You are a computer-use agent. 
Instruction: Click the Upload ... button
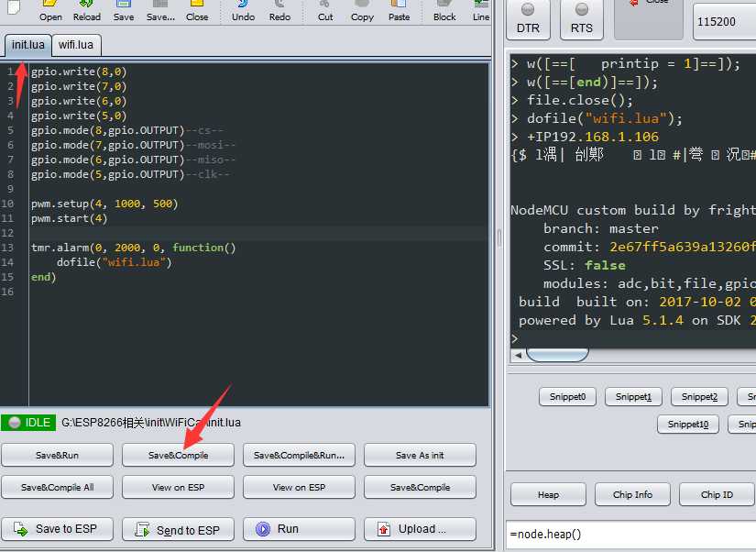(420, 529)
